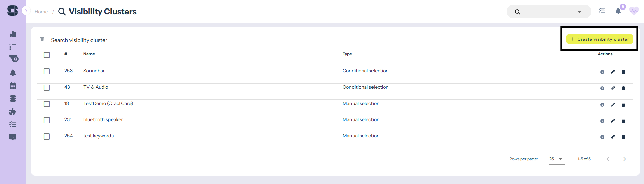Toggle the select-all header checkbox

[47, 55]
